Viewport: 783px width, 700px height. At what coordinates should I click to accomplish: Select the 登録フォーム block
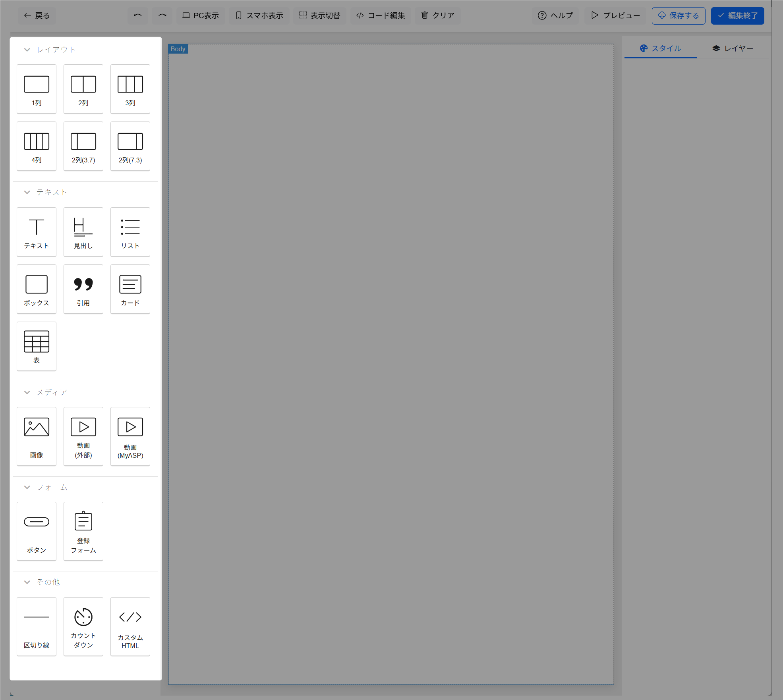click(x=83, y=531)
